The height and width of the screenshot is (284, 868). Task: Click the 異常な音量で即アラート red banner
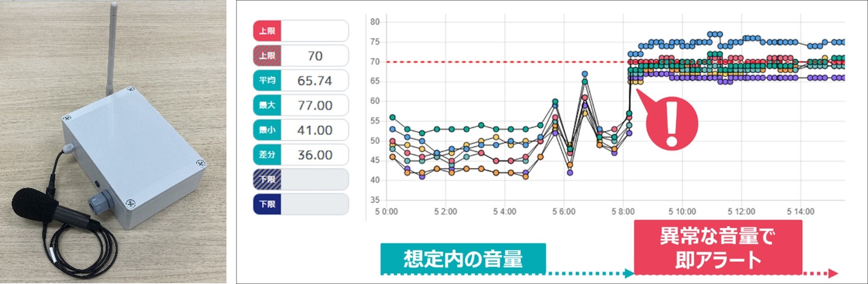718,247
